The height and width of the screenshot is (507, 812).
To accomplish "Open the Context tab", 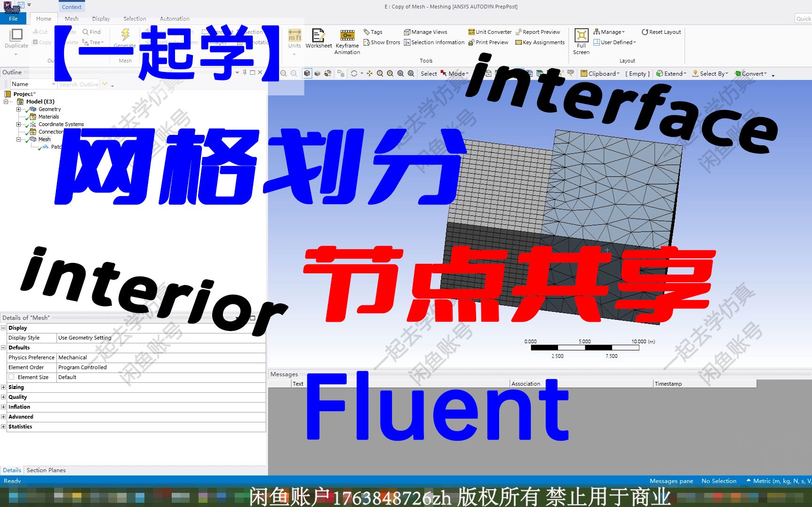I will (72, 7).
